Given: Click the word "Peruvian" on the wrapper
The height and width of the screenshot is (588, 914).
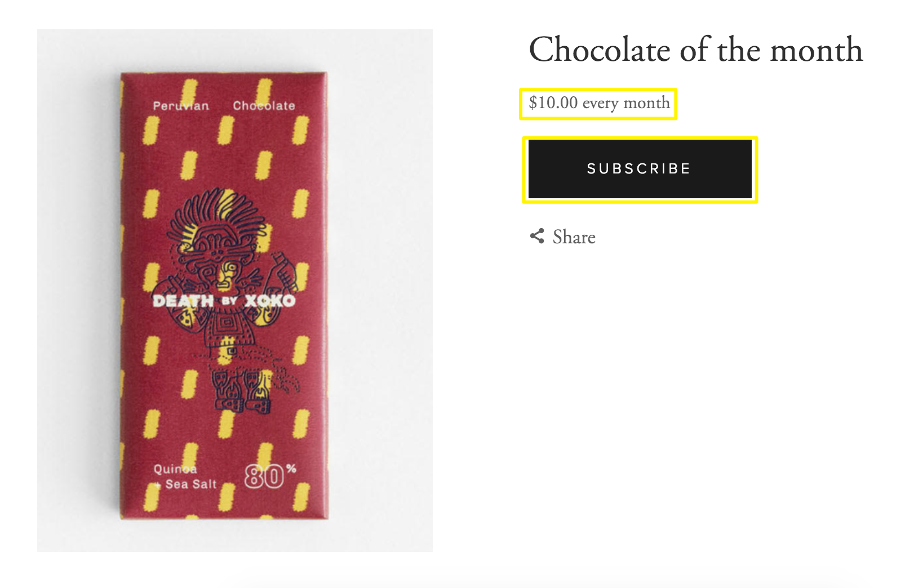Looking at the screenshot, I should [x=181, y=106].
